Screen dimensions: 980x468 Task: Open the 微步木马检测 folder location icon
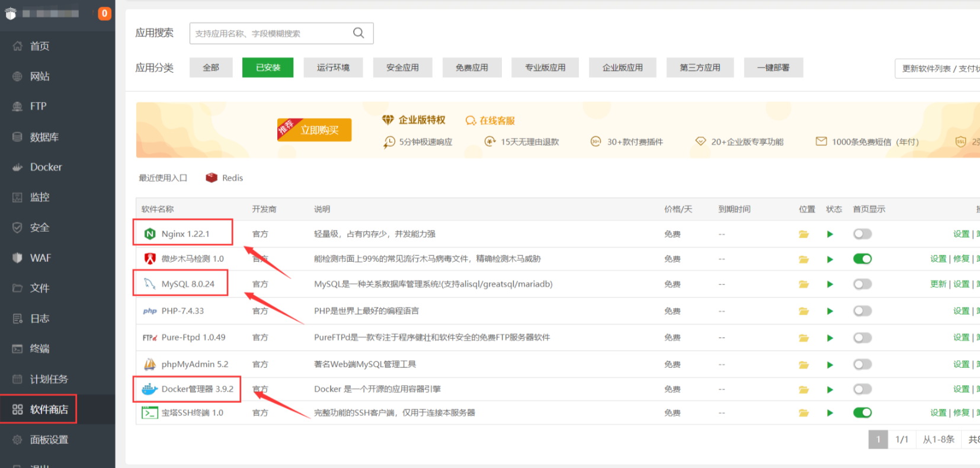803,259
